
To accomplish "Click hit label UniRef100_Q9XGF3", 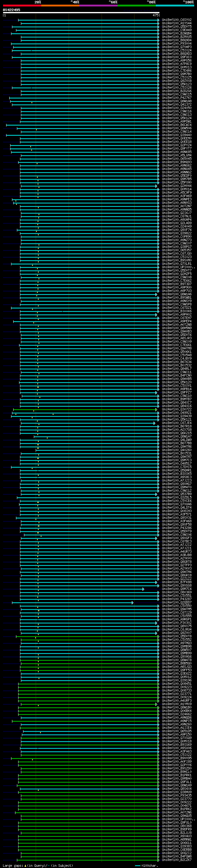I will point(177,538).
